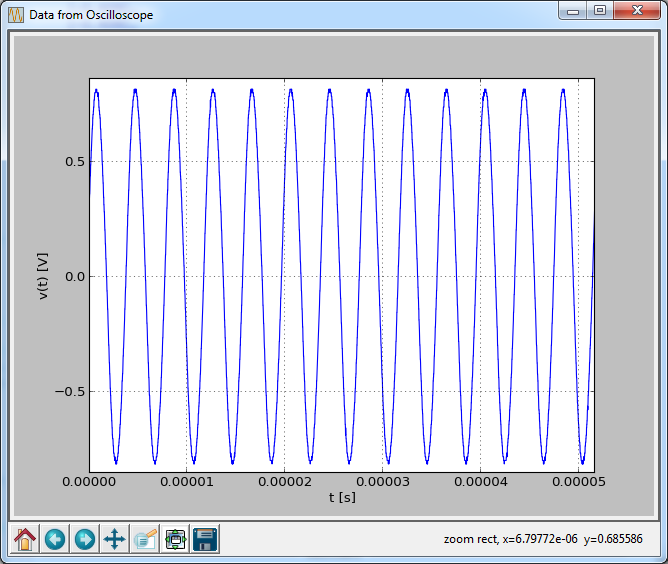Click the x-axis tick label 0.00000
Screen dimensions: 668x564
[89, 482]
